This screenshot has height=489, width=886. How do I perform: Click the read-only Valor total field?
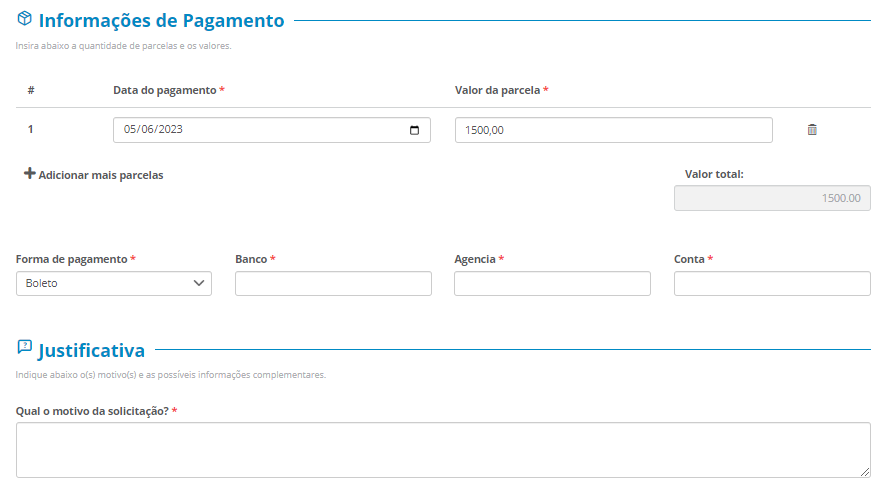pos(772,198)
